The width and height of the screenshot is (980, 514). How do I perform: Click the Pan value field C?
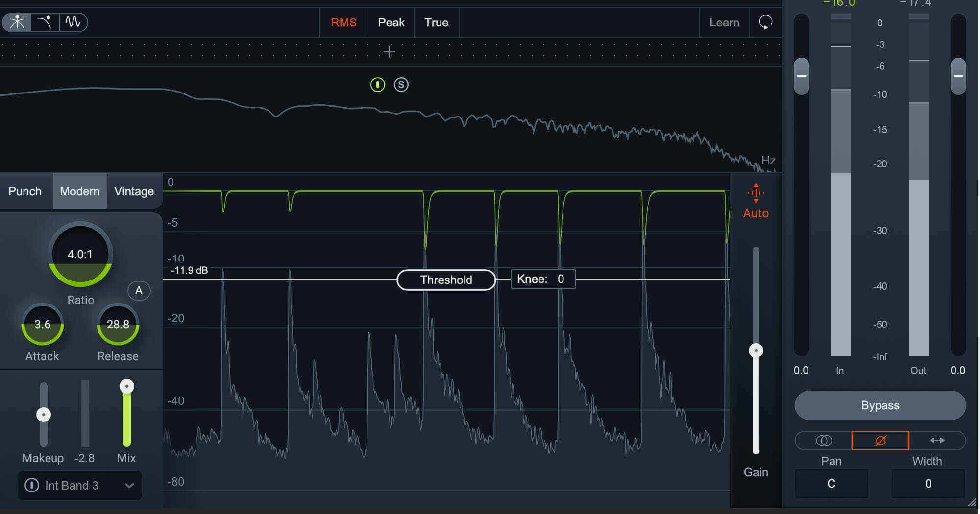click(831, 484)
